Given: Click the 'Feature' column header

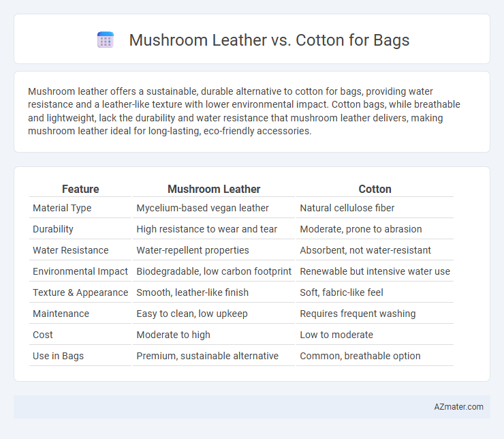Looking at the screenshot, I should coord(80,189).
